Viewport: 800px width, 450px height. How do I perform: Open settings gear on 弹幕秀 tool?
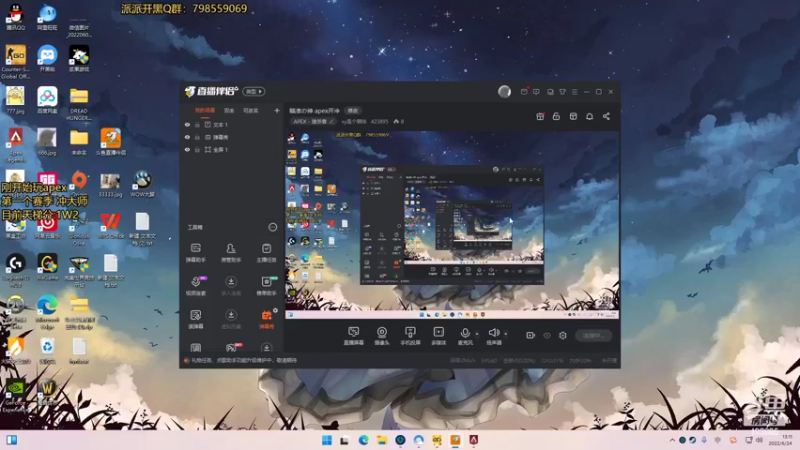(x=276, y=310)
